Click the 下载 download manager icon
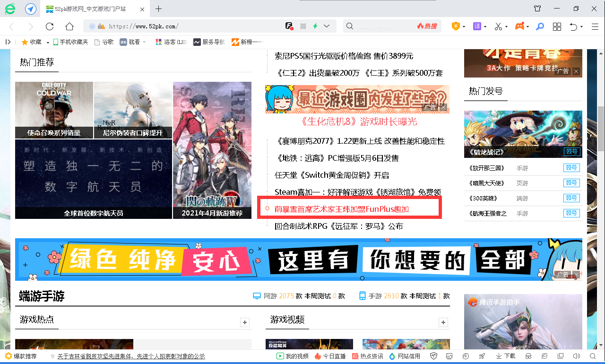The width and height of the screenshot is (605, 364). 505,356
